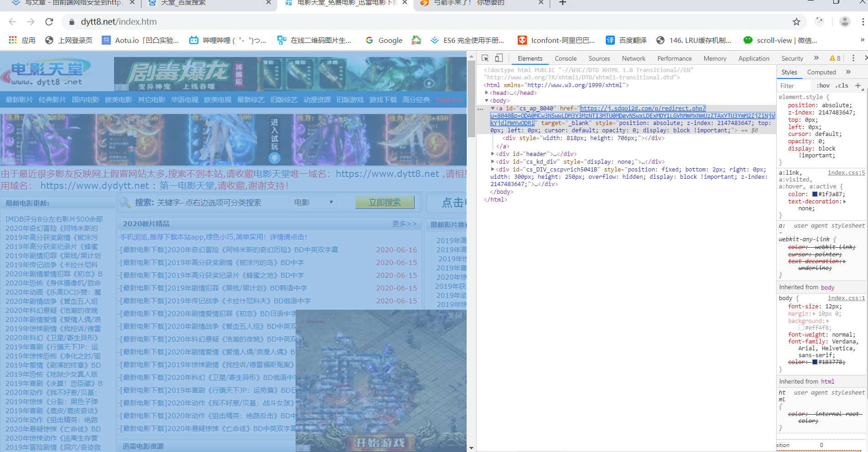Open the Aotu.io bookmark
Viewport: 868px width, 452px height.
pyautogui.click(x=140, y=40)
